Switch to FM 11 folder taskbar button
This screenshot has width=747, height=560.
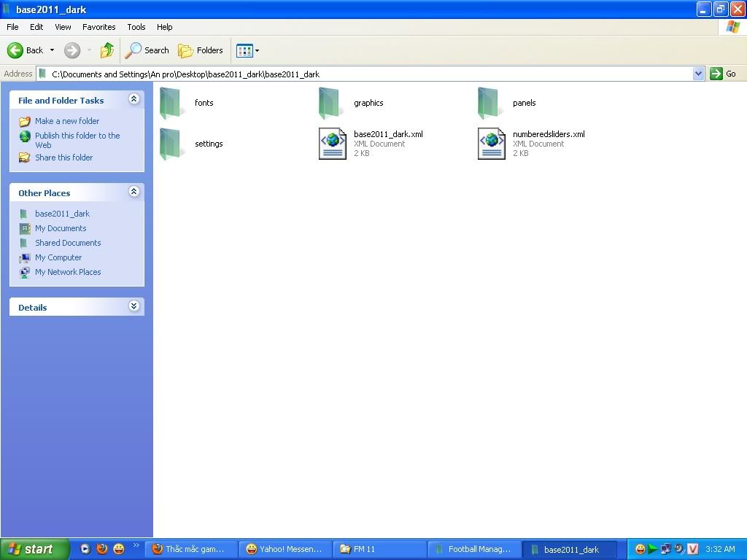coord(379,550)
